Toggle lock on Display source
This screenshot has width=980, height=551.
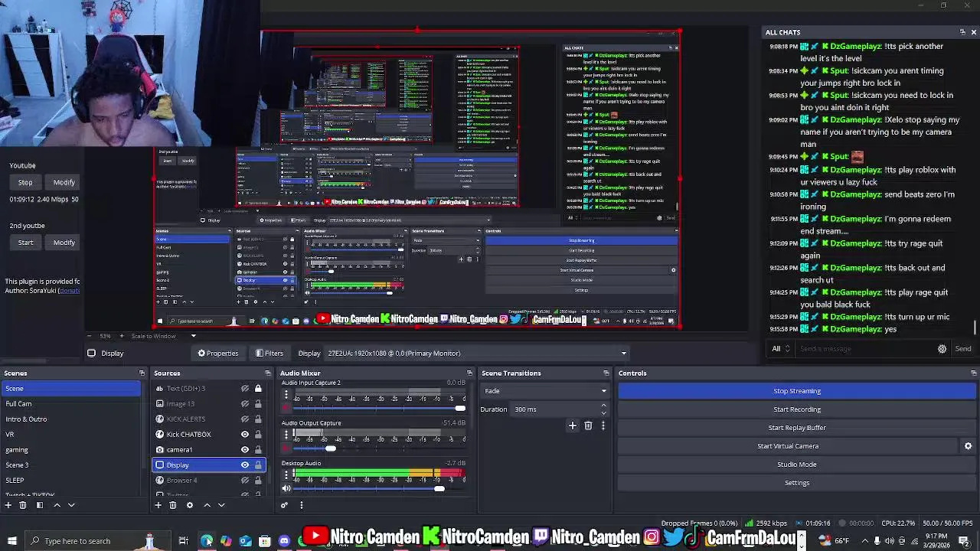[258, 465]
